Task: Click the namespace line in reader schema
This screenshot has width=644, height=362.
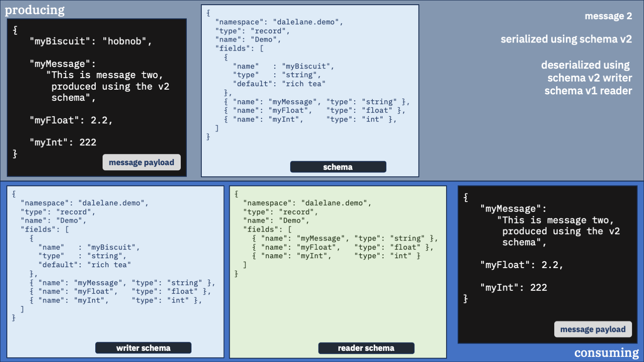Action: point(307,203)
